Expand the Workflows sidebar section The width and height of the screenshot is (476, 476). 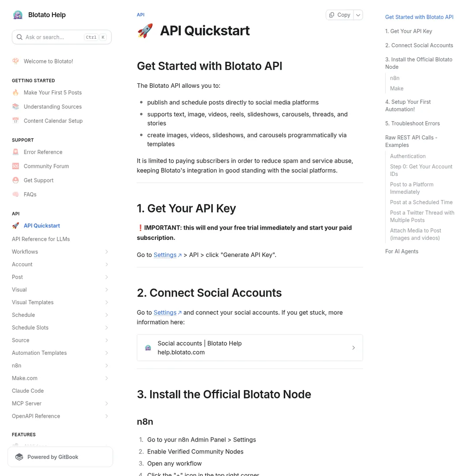coord(107,252)
